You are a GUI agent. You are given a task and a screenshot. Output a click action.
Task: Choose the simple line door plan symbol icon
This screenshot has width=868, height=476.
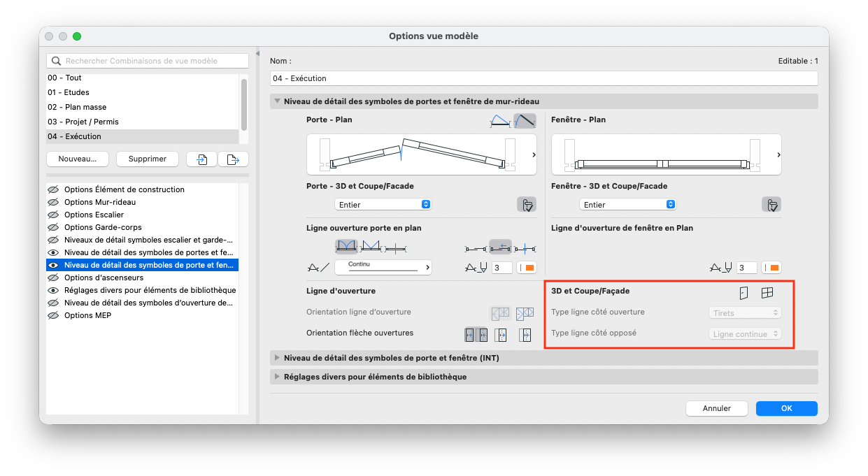(525, 121)
